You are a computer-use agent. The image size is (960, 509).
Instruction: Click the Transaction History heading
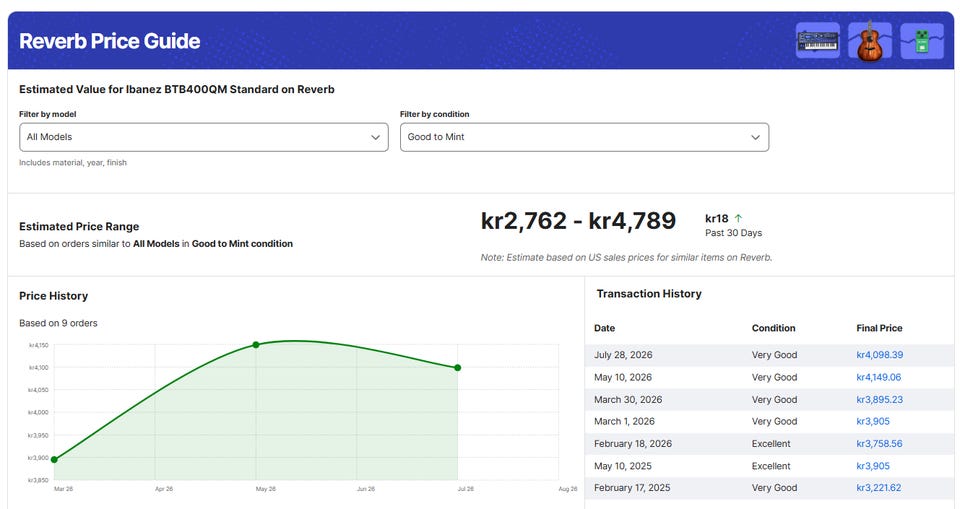pos(649,294)
